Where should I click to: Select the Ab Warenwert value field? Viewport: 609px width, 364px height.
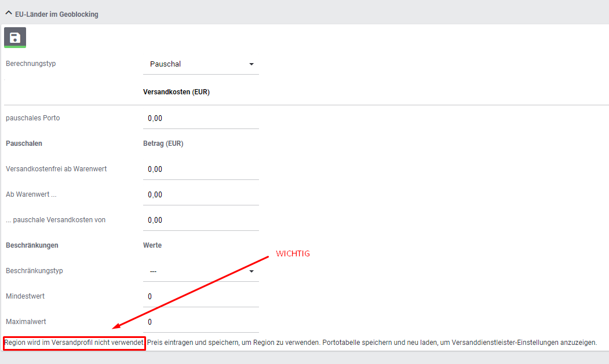coord(200,194)
